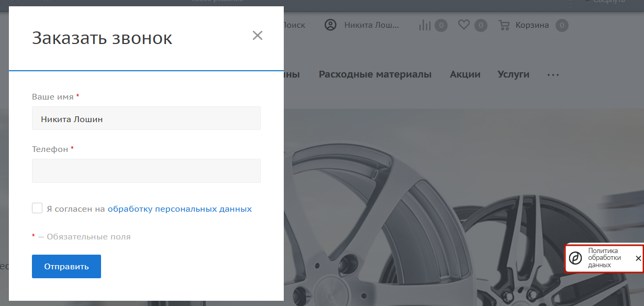Click the heart favorites icon

463,25
